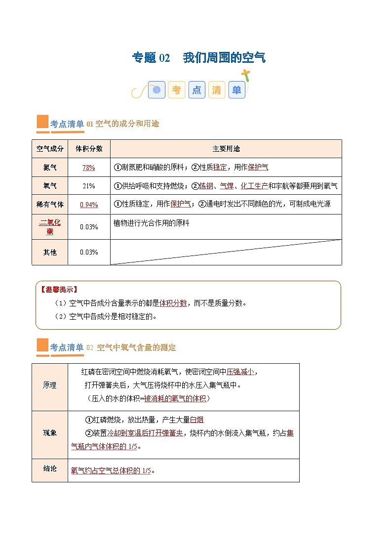
Task: Click the orange 清 tile in banner
Action: [x=217, y=90]
